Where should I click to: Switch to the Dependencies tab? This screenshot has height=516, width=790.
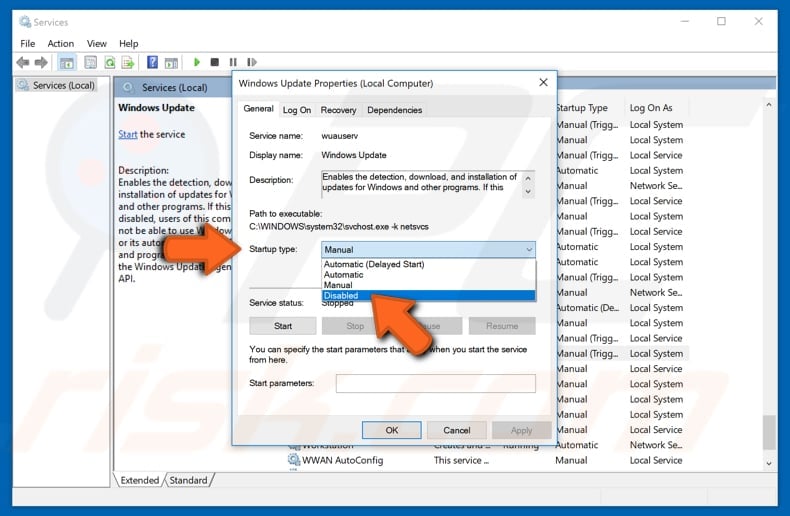point(394,110)
